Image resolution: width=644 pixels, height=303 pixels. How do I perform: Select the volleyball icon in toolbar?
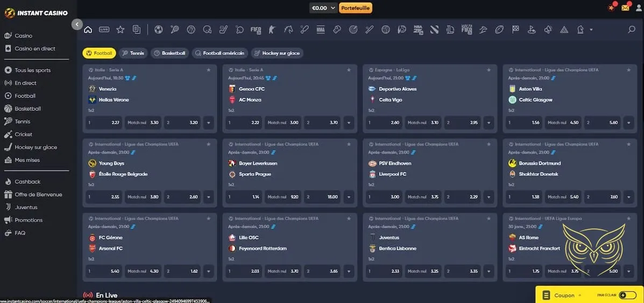pyautogui.click(x=385, y=30)
